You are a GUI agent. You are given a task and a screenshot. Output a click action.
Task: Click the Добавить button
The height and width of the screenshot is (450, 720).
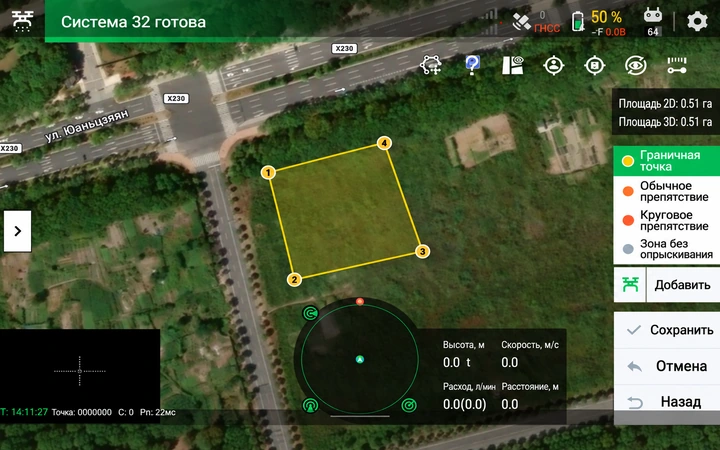(683, 285)
